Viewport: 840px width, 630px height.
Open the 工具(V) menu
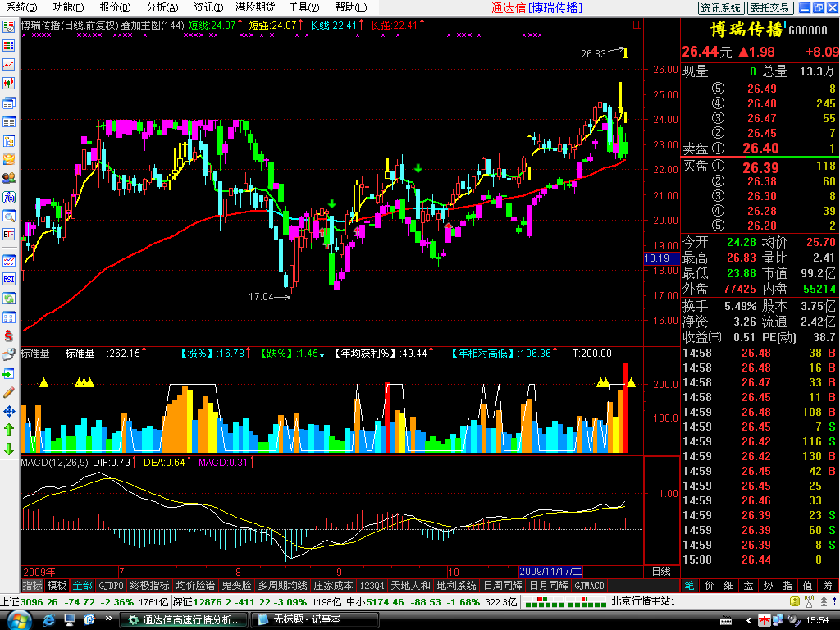click(304, 7)
